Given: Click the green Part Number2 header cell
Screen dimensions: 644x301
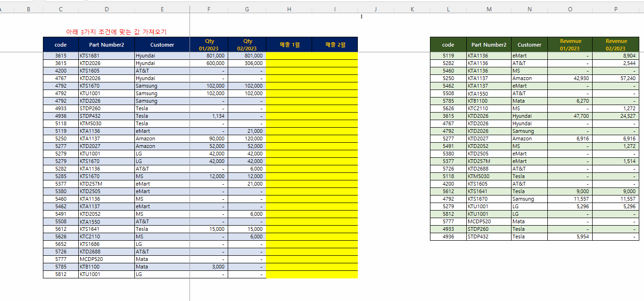Looking at the screenshot, I should coord(489,45).
